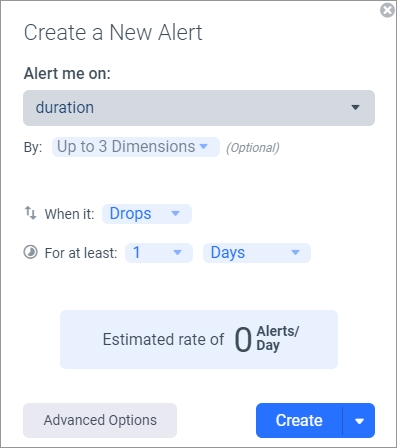The height and width of the screenshot is (448, 397).
Task: Open the Days time unit dropdown
Action: tap(257, 253)
